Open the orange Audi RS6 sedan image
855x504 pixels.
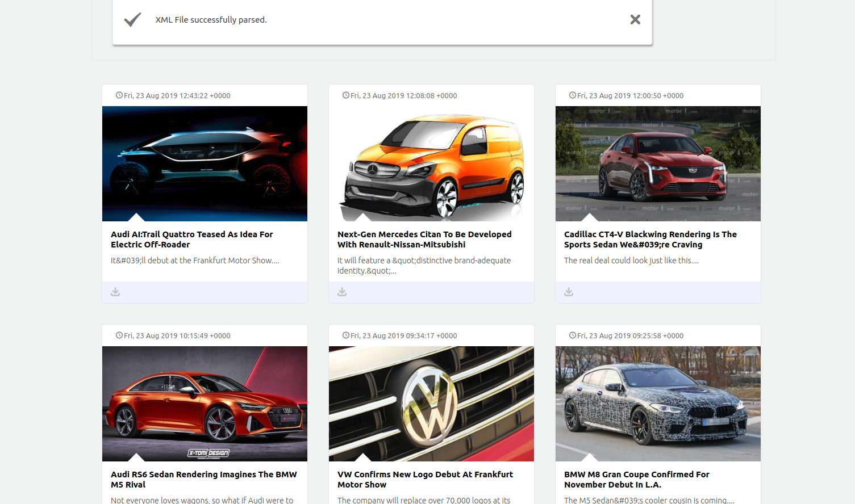[205, 404]
